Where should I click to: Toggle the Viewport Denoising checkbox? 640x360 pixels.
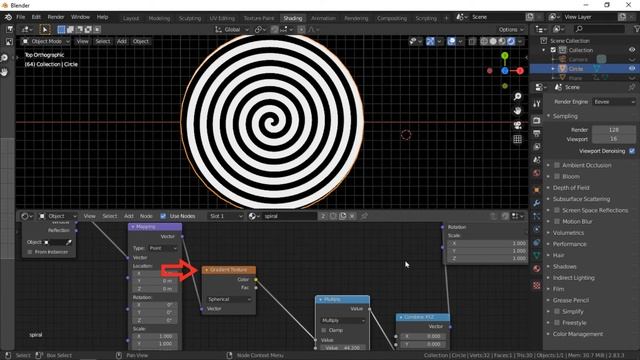pos(632,151)
